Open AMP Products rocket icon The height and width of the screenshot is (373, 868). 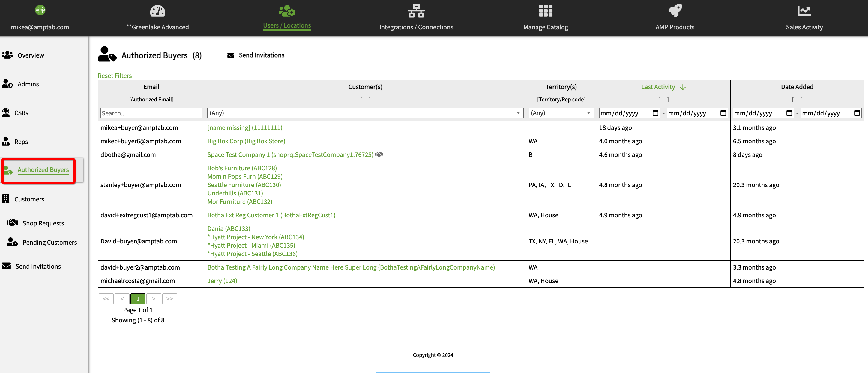coord(675,11)
